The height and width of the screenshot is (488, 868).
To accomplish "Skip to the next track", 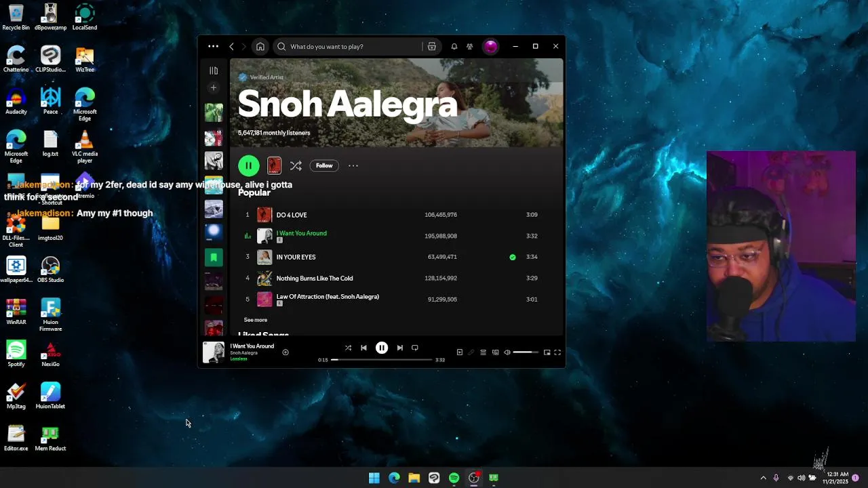I will pyautogui.click(x=399, y=348).
